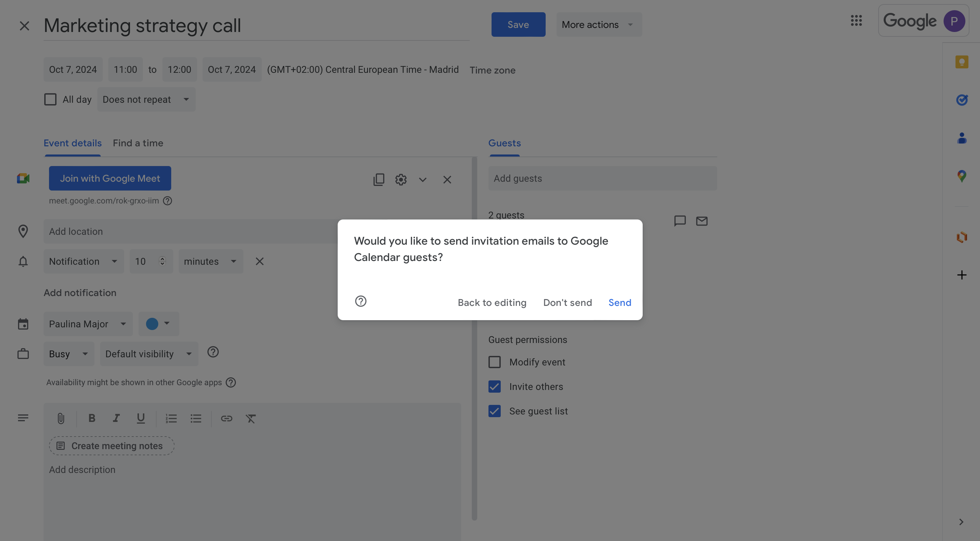
Task: Email all guests via envelope icon
Action: pyautogui.click(x=702, y=221)
